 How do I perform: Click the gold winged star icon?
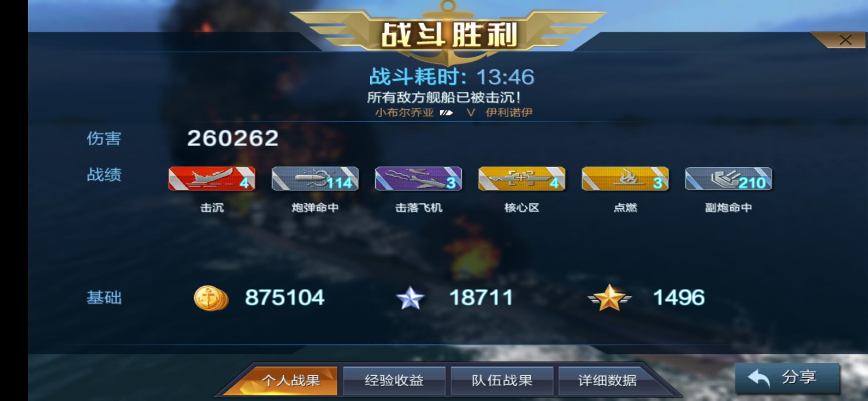coord(609,298)
